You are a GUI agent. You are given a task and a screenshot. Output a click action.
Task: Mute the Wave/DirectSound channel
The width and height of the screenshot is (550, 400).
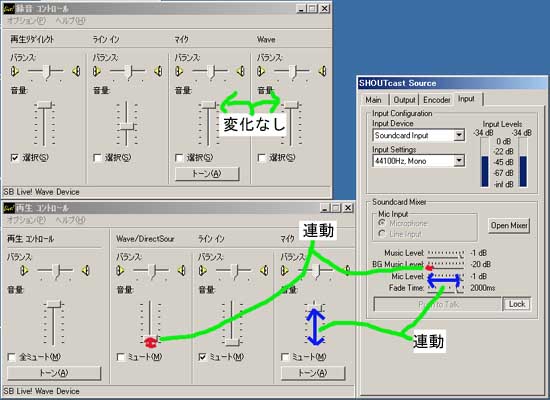click(x=120, y=357)
